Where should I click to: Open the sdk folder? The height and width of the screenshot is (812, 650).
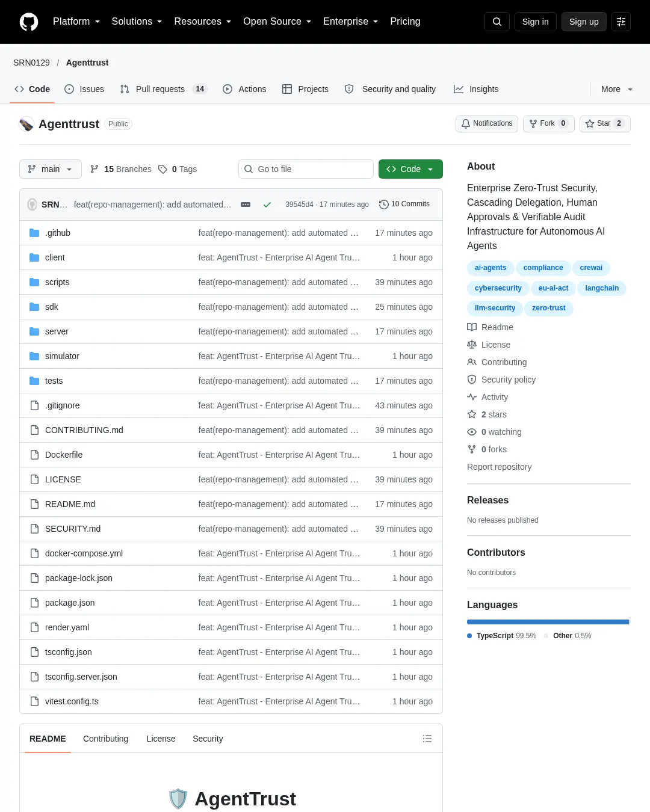(x=52, y=307)
